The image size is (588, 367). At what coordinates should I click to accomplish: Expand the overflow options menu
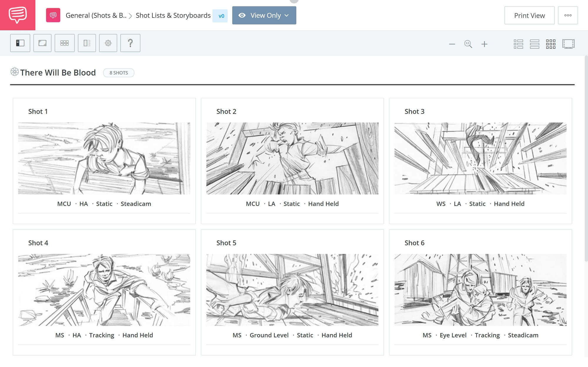(x=568, y=15)
